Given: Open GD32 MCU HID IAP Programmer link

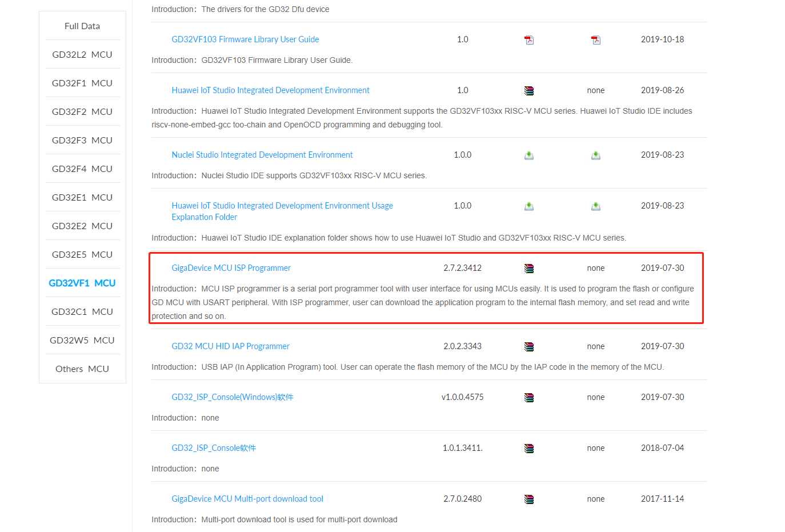Looking at the screenshot, I should click(x=230, y=346).
